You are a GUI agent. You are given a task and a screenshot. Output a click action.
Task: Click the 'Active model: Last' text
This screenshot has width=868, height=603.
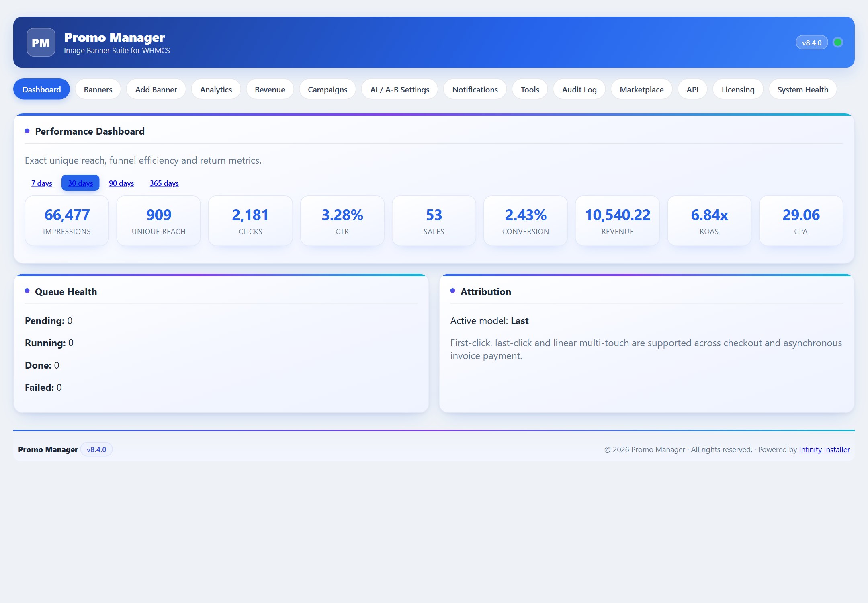(x=489, y=320)
